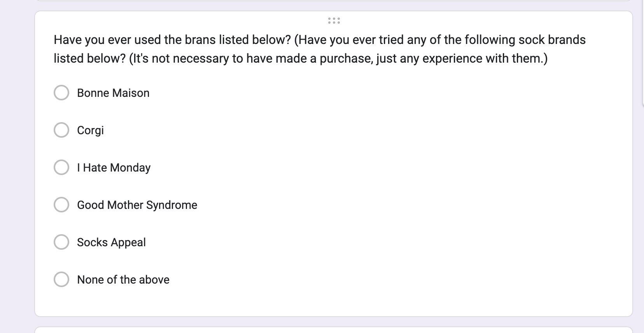644x333 pixels.
Task: Select the Corgi radio button
Action: [x=61, y=130]
